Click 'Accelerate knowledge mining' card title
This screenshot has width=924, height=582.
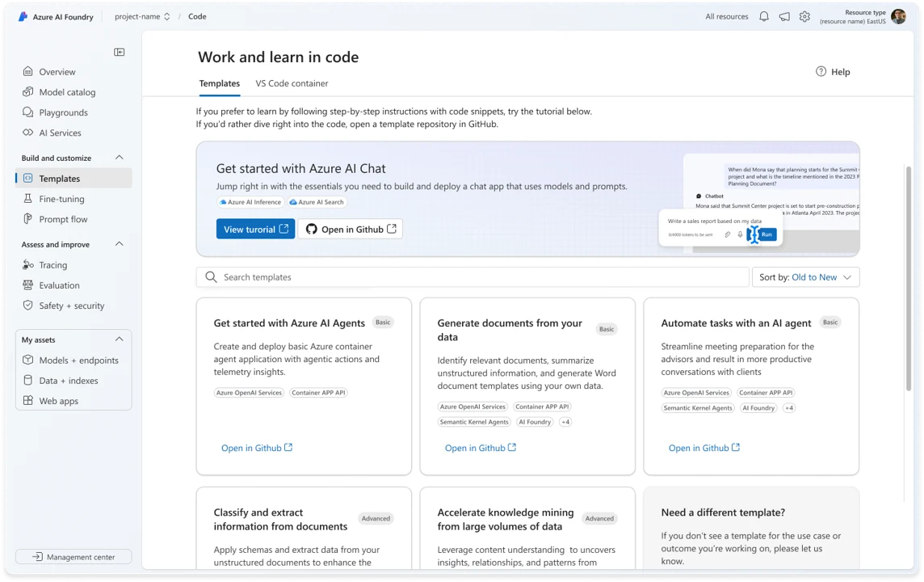tap(505, 519)
